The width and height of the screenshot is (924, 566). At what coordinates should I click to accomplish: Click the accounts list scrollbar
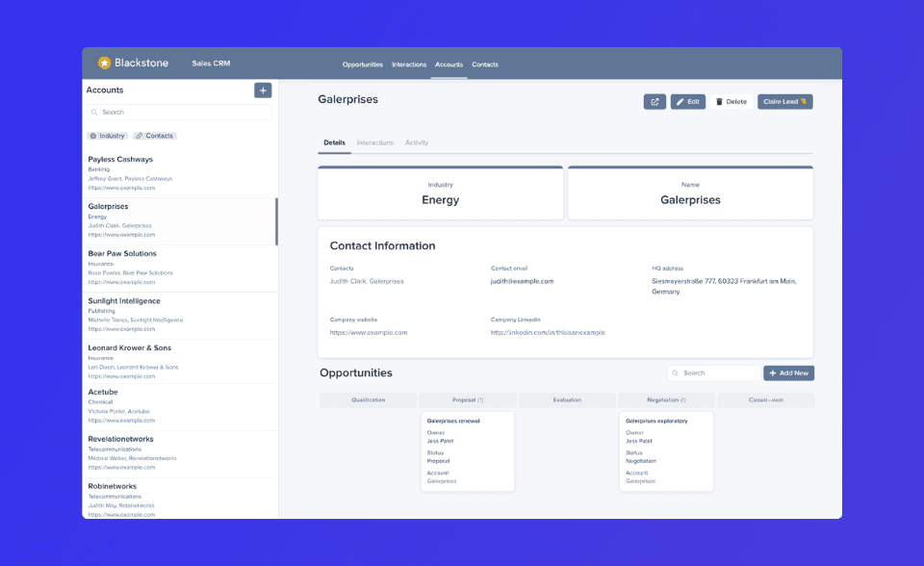point(277,221)
